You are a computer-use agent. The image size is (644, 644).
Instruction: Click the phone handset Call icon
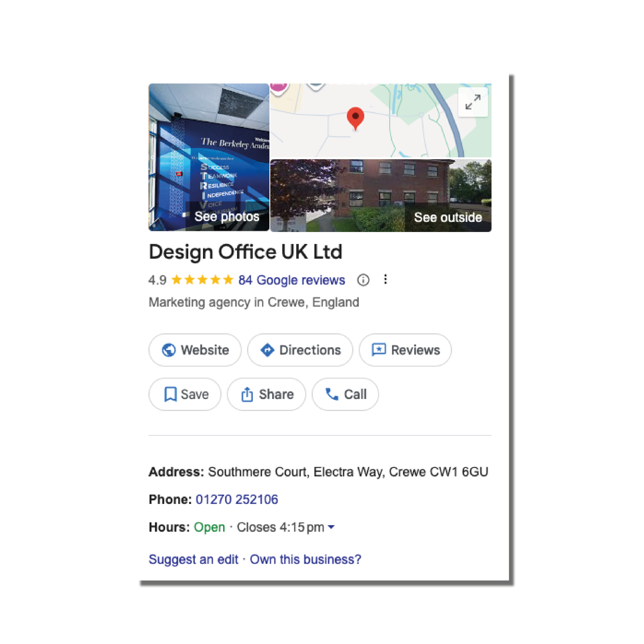332,394
